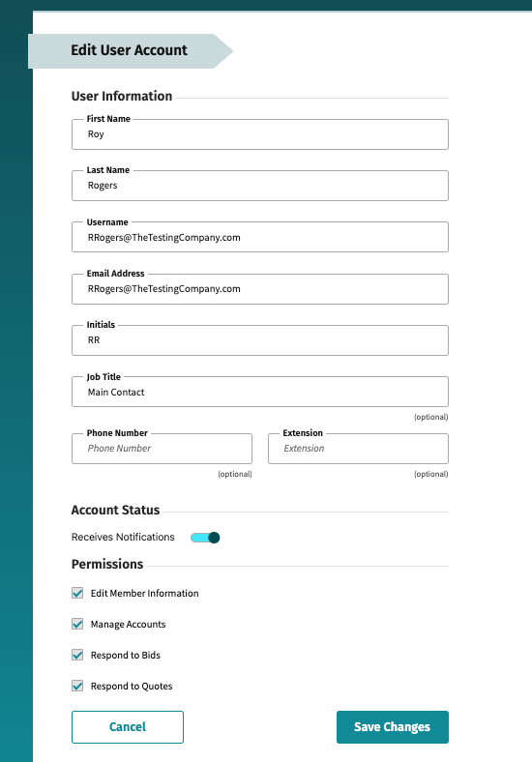Toggle the Receives Notifications switch
532x762 pixels.
click(205, 538)
